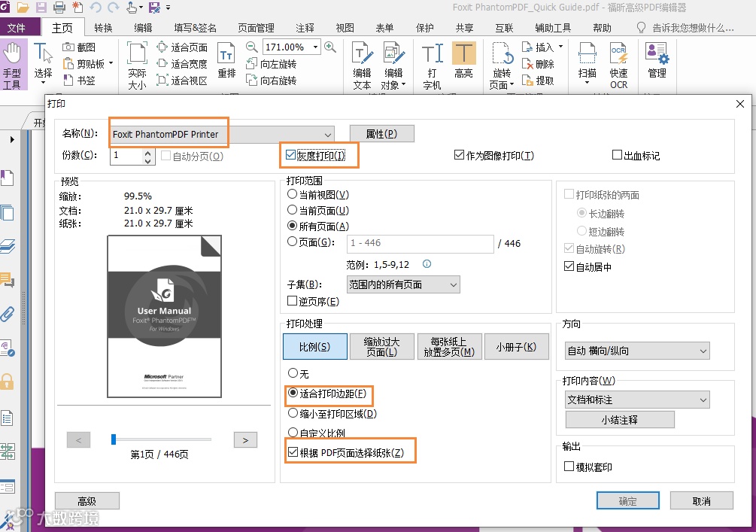This screenshot has width=756, height=532.
Task: Click the copies up arrow of the stepper
Action: tap(147, 153)
